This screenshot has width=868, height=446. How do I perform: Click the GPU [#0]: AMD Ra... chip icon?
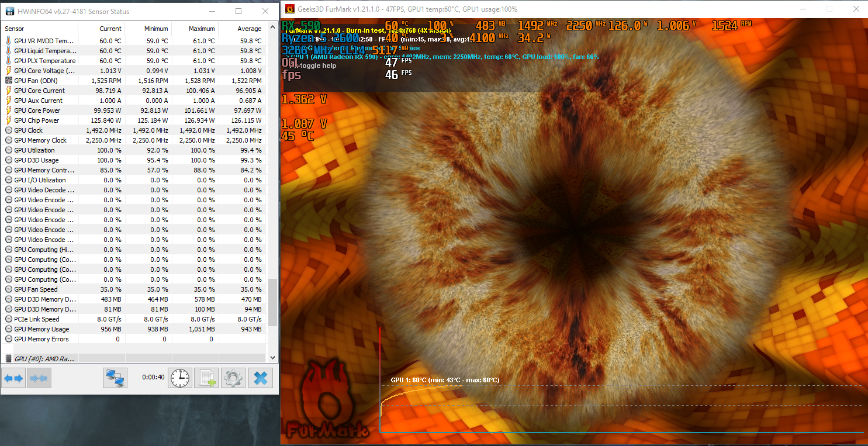coord(8,358)
